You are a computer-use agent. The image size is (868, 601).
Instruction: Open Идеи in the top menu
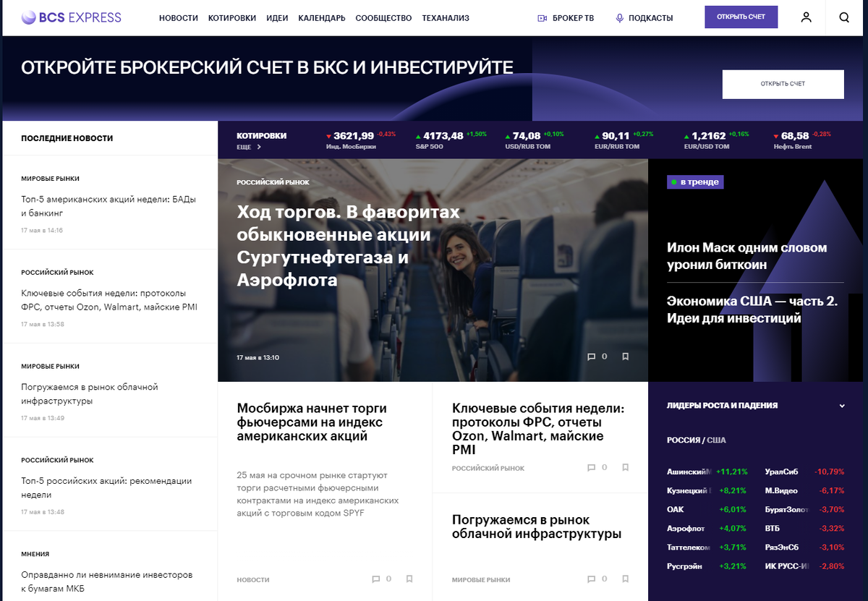pyautogui.click(x=277, y=18)
